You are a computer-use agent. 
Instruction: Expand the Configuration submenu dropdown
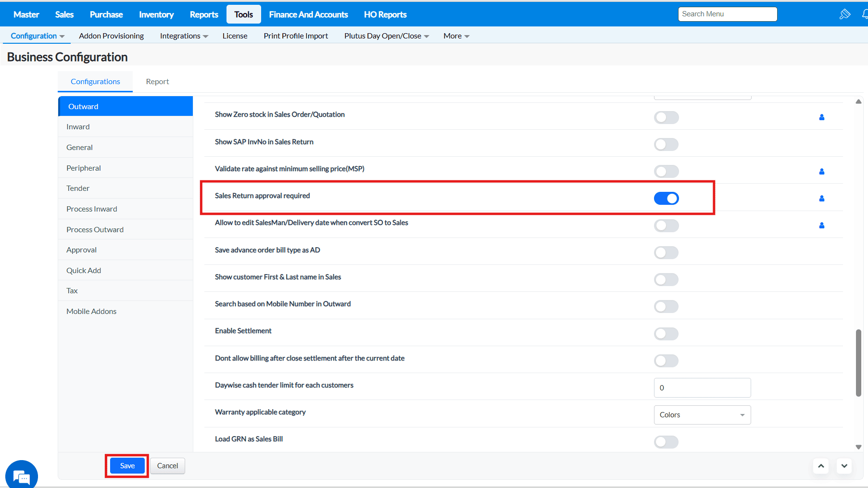coord(38,36)
